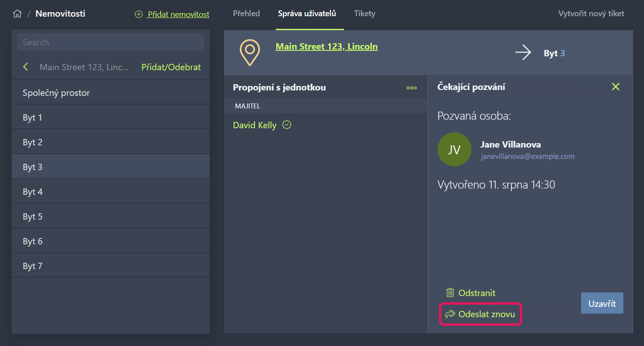644x346 pixels.
Task: Click into the Search field
Action: click(x=111, y=42)
